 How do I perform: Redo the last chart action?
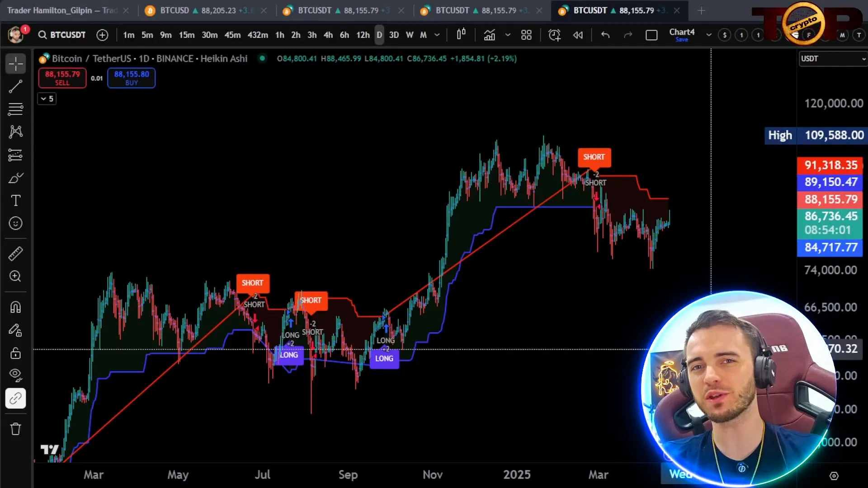coord(628,35)
